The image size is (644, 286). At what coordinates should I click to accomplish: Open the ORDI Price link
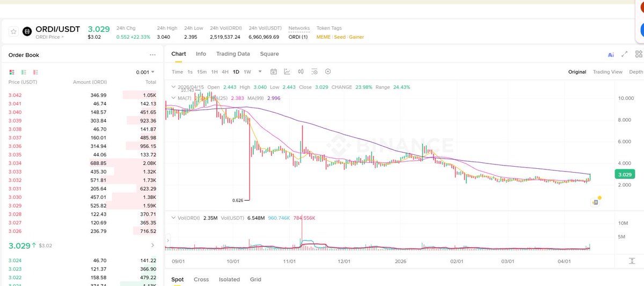tap(50, 37)
